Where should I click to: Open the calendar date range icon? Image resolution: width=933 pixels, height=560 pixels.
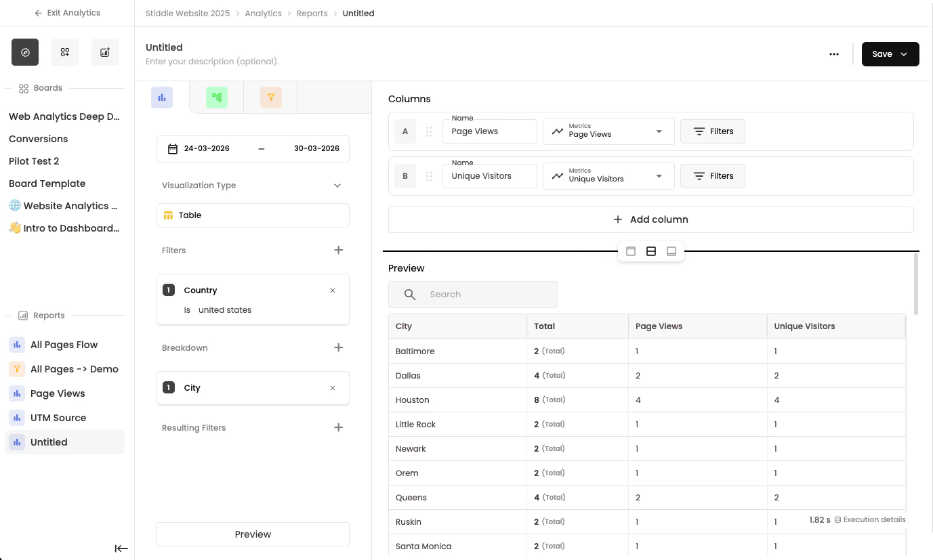(x=173, y=148)
